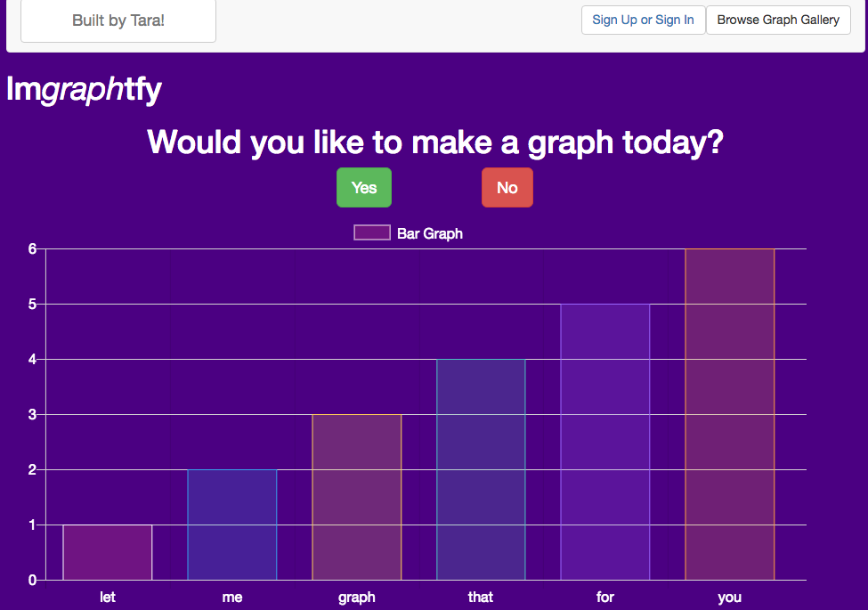Click the Bar Graph legend label
This screenshot has width=868, height=610.
pos(430,233)
